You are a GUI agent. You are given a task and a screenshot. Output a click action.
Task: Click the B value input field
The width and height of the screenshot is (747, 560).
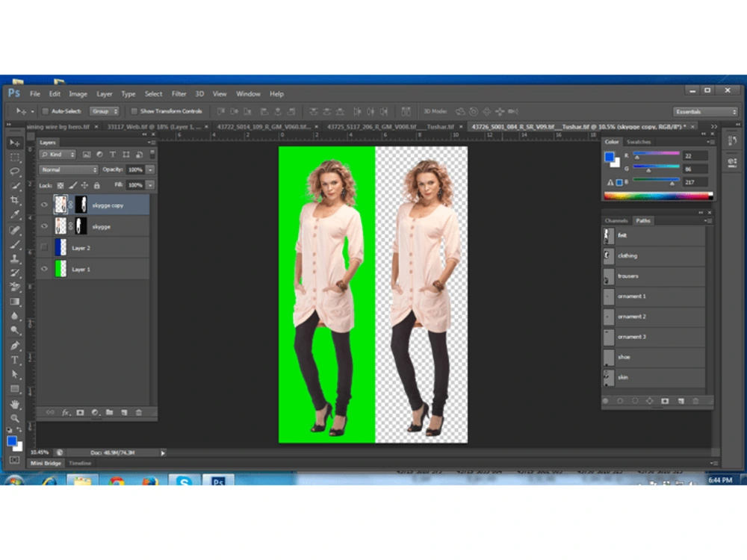tap(695, 182)
